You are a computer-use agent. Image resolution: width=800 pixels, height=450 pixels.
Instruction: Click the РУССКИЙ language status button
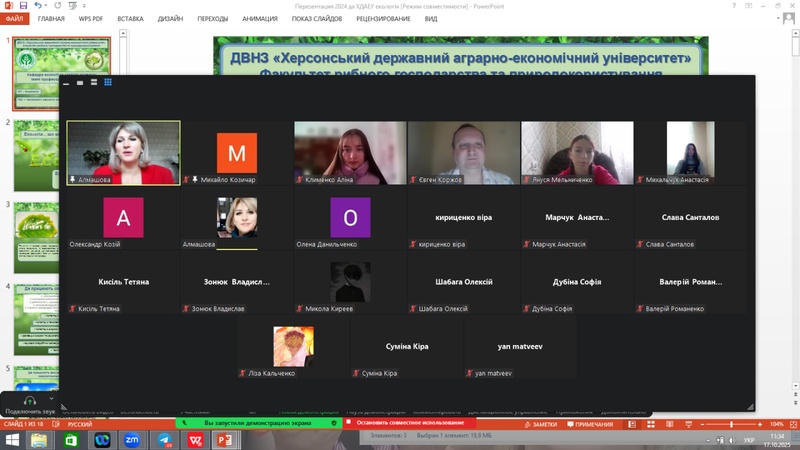[78, 424]
